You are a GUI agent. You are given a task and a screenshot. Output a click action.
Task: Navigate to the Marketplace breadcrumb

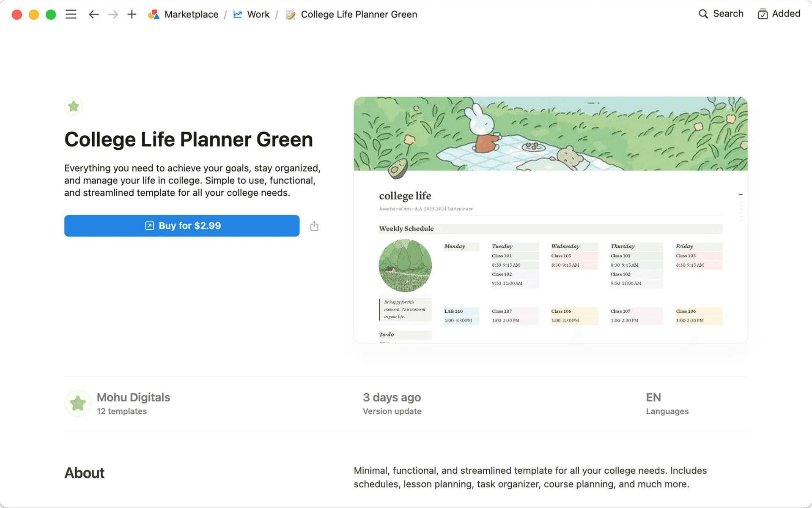coord(191,14)
